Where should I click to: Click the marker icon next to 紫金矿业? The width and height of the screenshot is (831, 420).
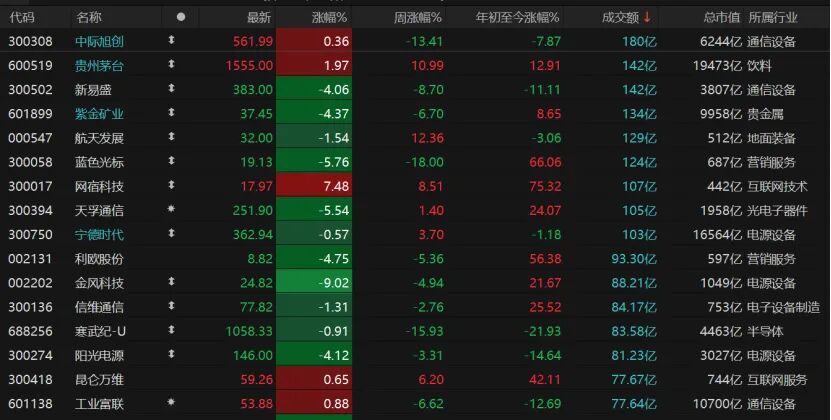171,113
